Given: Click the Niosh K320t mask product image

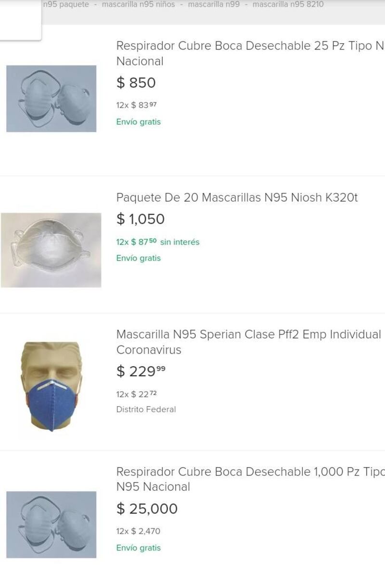Looking at the screenshot, I should (x=51, y=250).
